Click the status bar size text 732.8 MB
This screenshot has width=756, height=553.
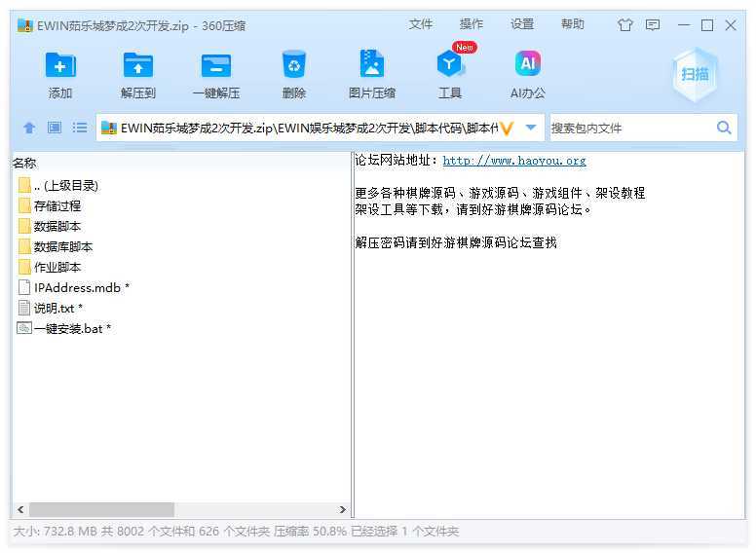coord(70,532)
